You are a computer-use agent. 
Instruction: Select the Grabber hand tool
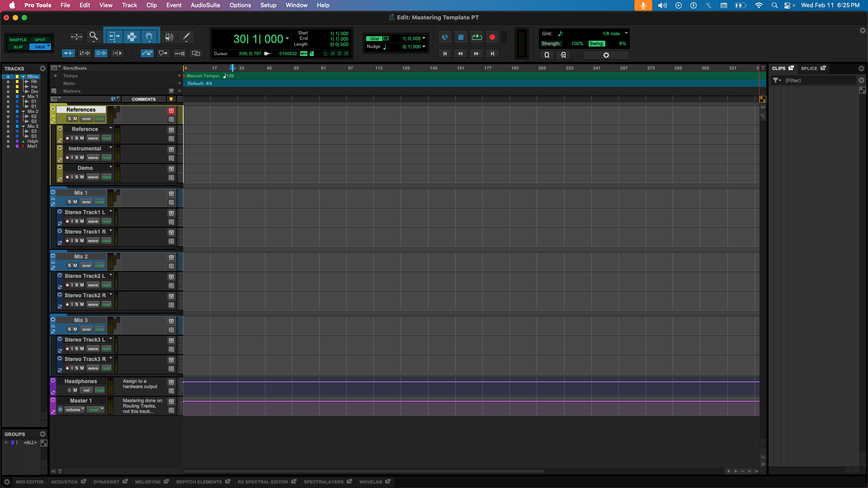[x=149, y=36]
